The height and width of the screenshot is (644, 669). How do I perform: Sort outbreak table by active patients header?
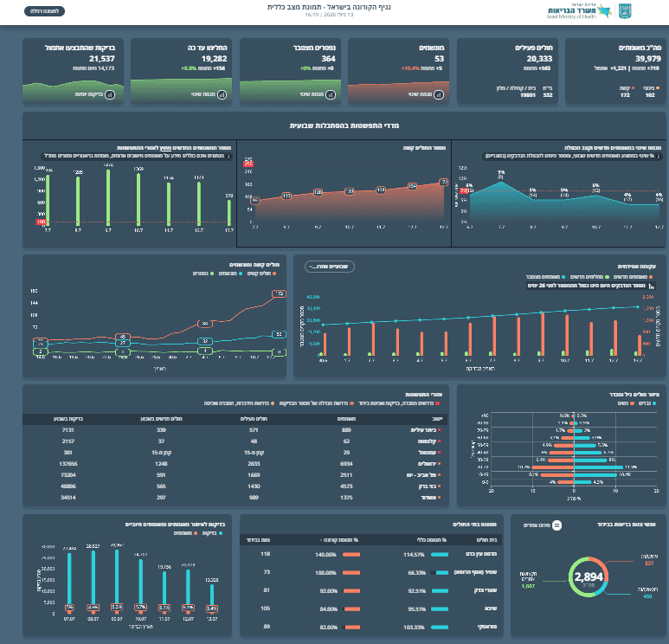(254, 419)
